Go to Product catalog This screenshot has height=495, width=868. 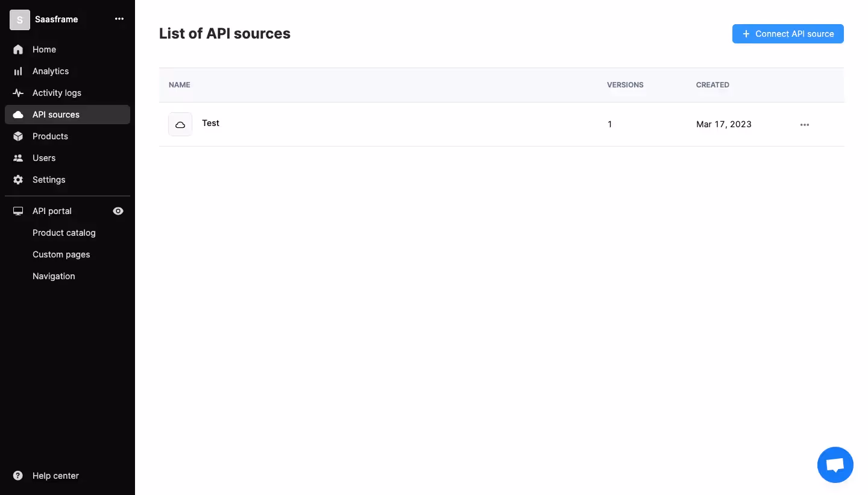pyautogui.click(x=64, y=233)
